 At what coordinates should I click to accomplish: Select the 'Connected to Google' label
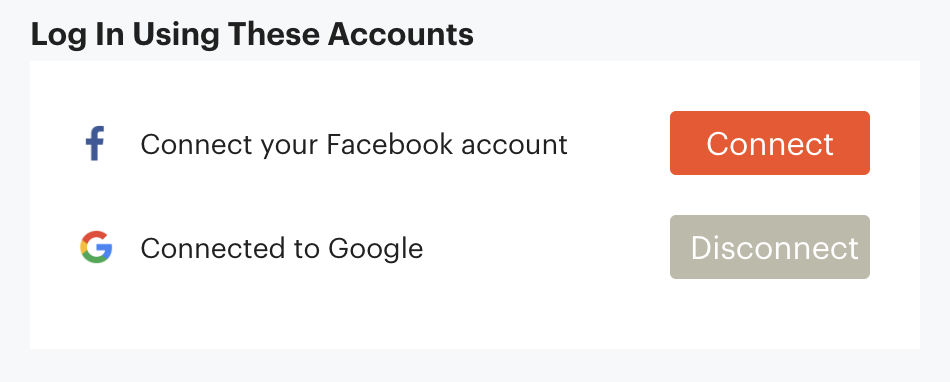click(x=282, y=249)
